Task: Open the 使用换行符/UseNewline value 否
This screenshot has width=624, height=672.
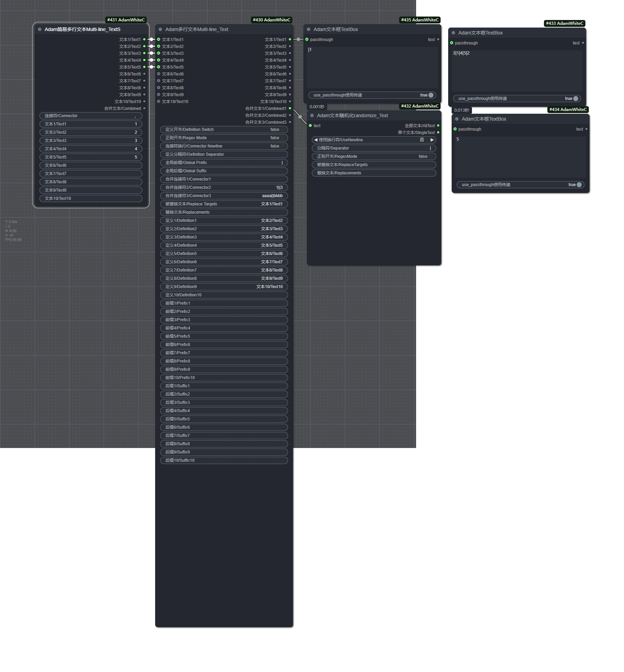Action: point(422,140)
